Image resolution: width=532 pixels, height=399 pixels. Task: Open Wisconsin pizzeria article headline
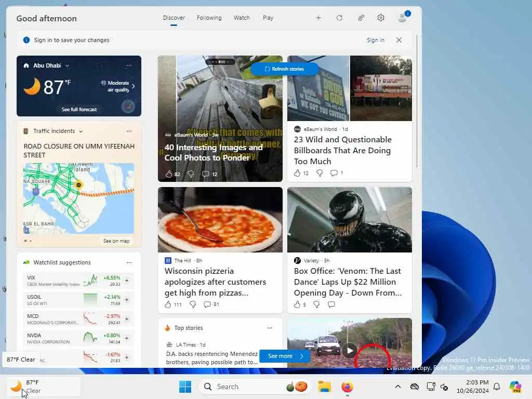(215, 282)
